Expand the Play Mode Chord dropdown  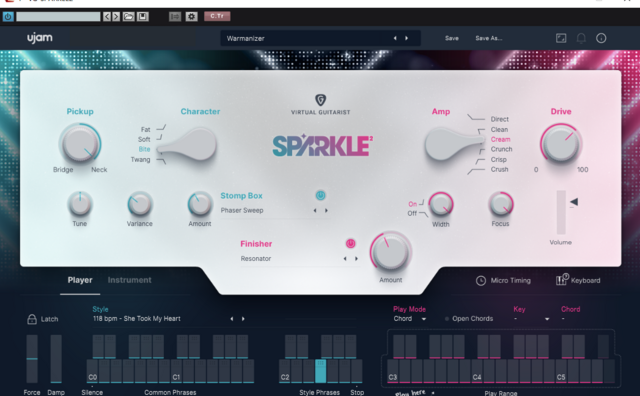point(424,319)
